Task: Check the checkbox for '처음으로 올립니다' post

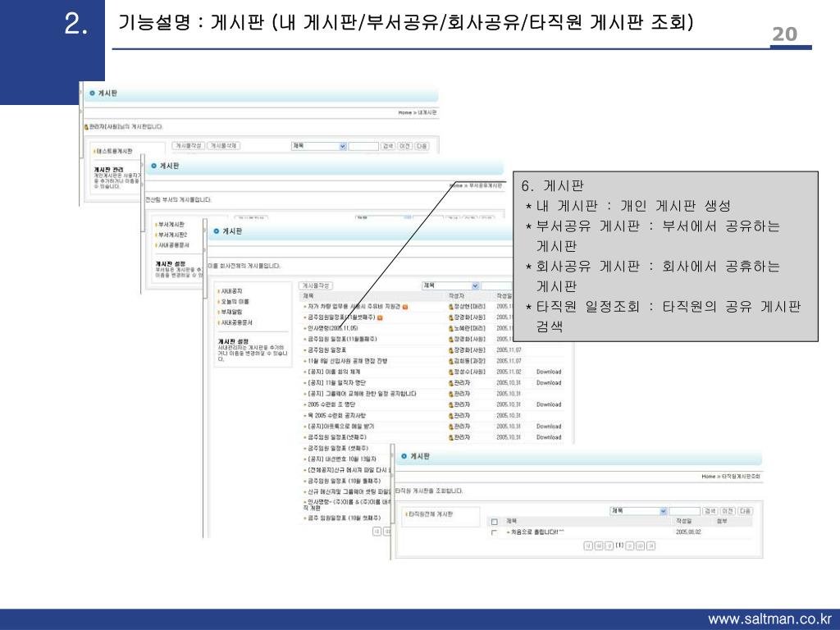Action: pos(495,532)
